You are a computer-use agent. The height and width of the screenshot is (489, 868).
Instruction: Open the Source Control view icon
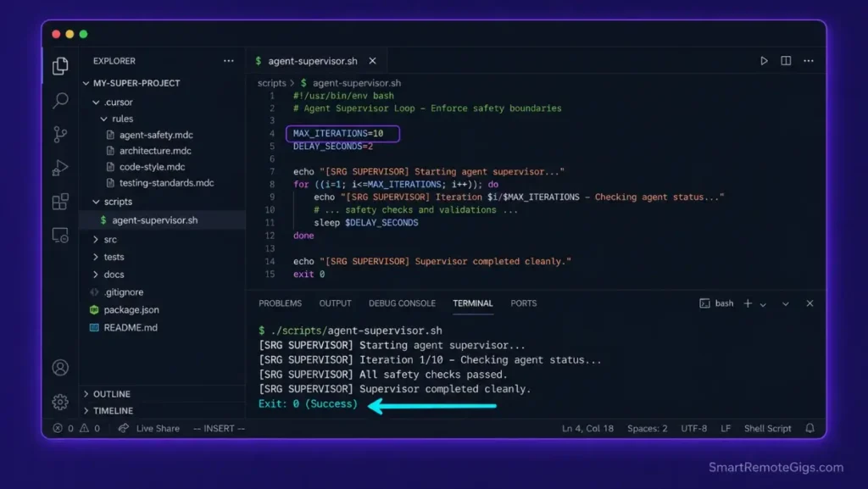click(60, 135)
